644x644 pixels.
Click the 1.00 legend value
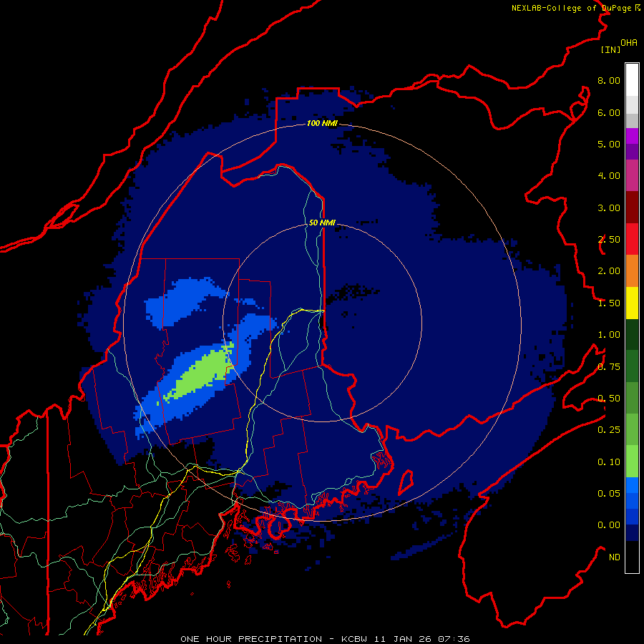click(609, 335)
